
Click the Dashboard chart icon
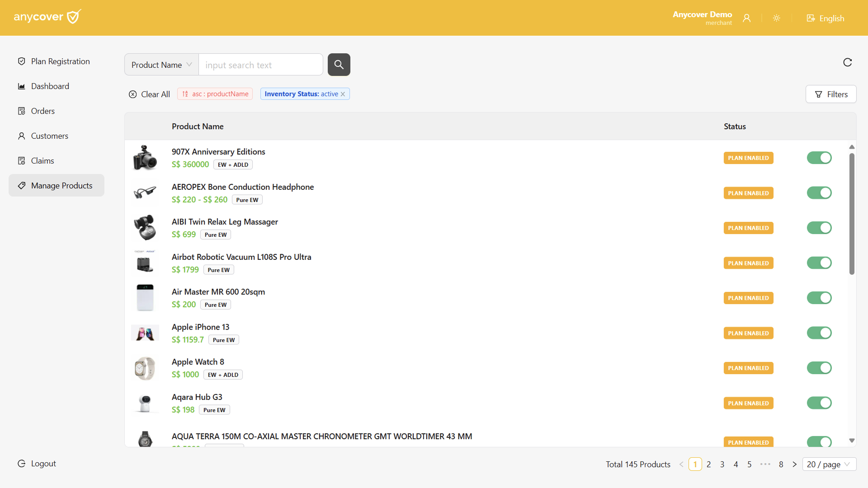pos(21,86)
